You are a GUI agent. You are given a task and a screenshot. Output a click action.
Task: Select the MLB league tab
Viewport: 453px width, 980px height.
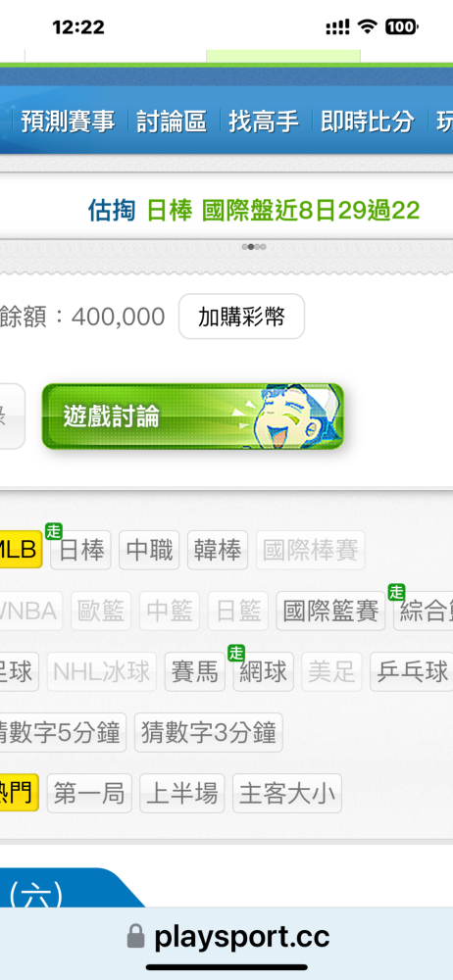pos(21,550)
